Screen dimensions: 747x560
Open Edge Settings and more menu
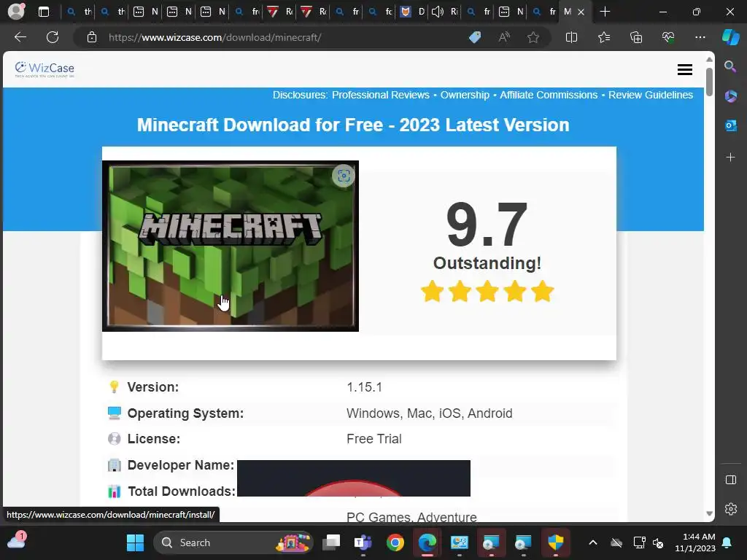[x=700, y=37]
